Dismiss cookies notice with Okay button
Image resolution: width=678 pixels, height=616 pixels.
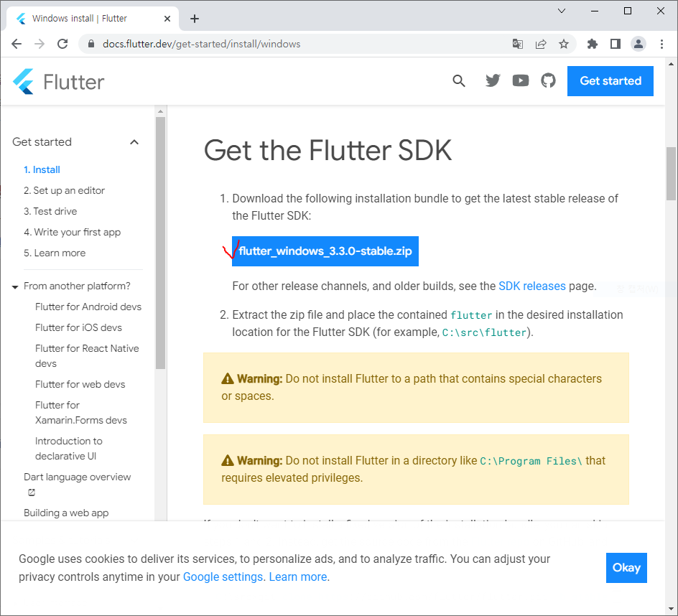point(626,568)
